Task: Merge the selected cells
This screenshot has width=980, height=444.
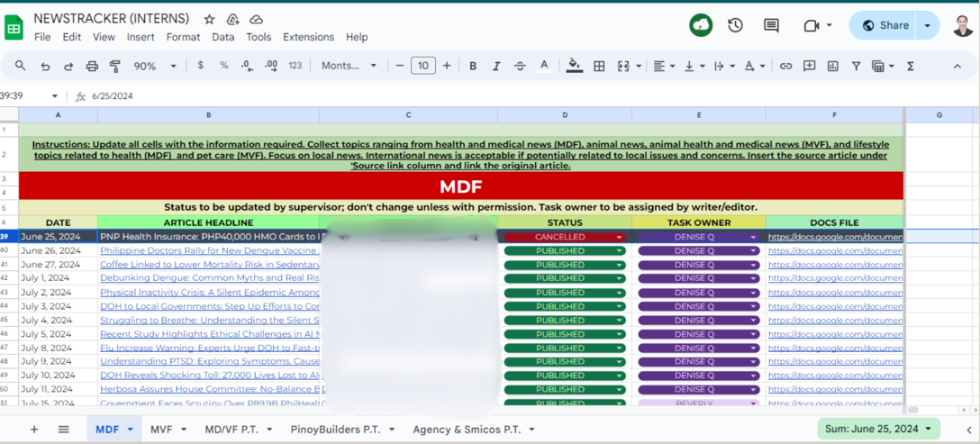Action: [x=622, y=66]
